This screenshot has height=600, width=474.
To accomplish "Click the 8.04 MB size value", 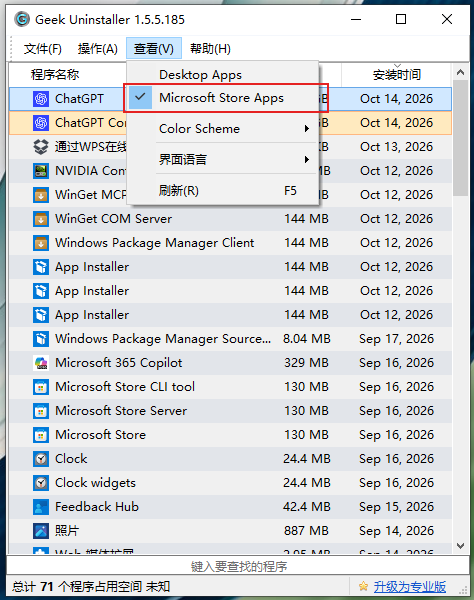I will [306, 339].
